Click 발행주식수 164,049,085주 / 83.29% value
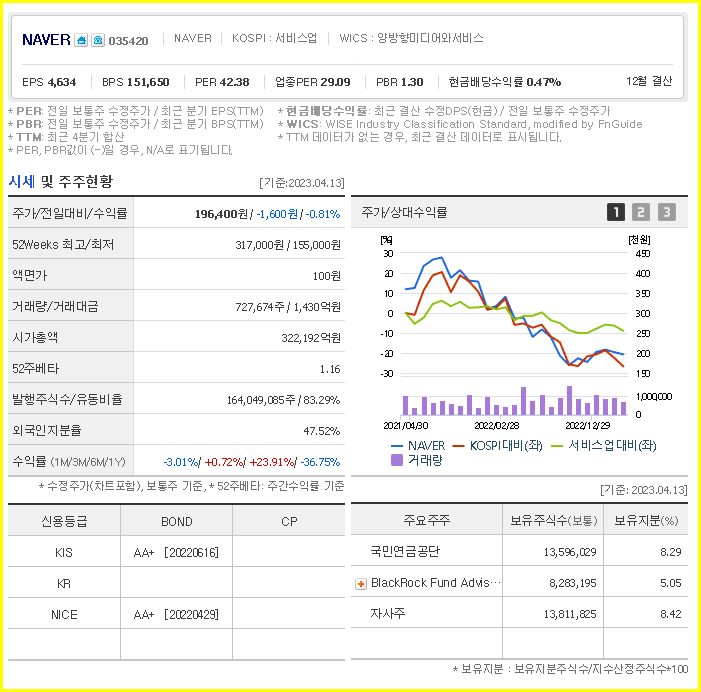This screenshot has height=692, width=701. pyautogui.click(x=283, y=400)
